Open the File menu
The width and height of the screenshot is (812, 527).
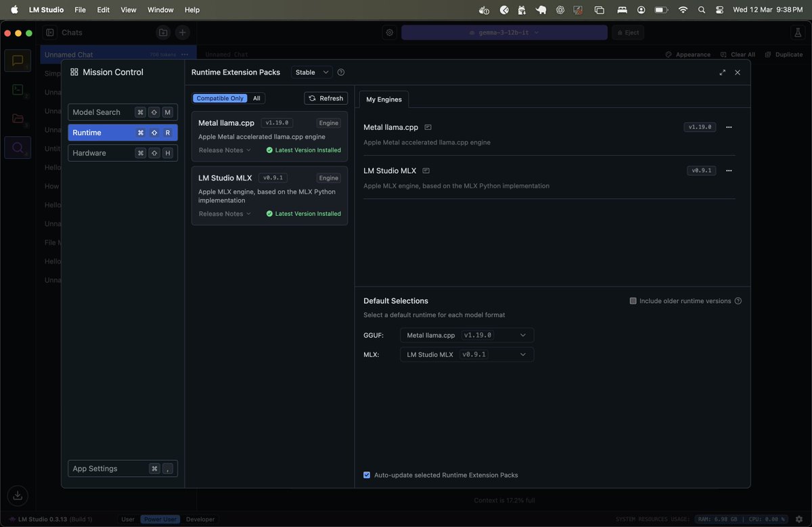pyautogui.click(x=80, y=10)
